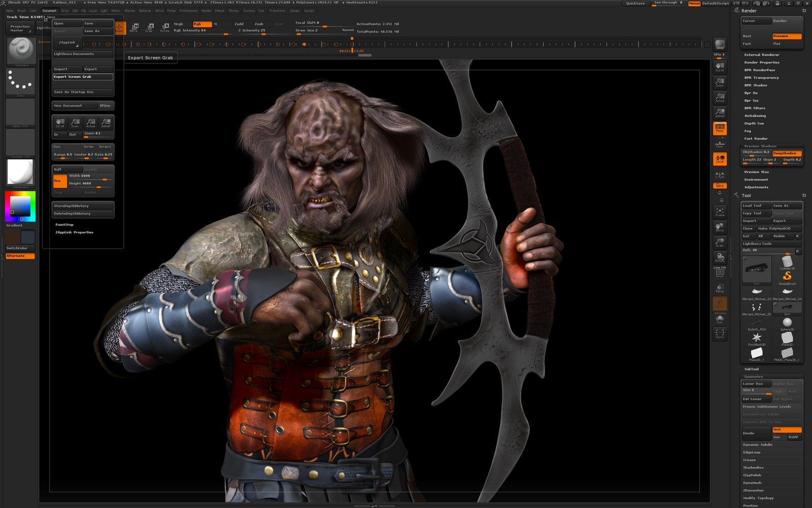Image resolution: width=812 pixels, height=508 pixels.
Task: Collapse the Geometry section
Action: [754, 376]
